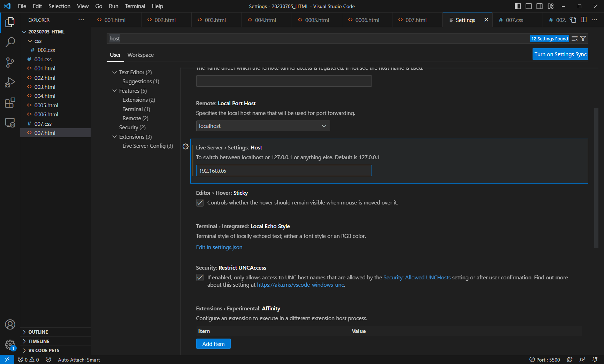This screenshot has width=604, height=364.
Task: Switch to 004.html editor tab
Action: click(267, 20)
